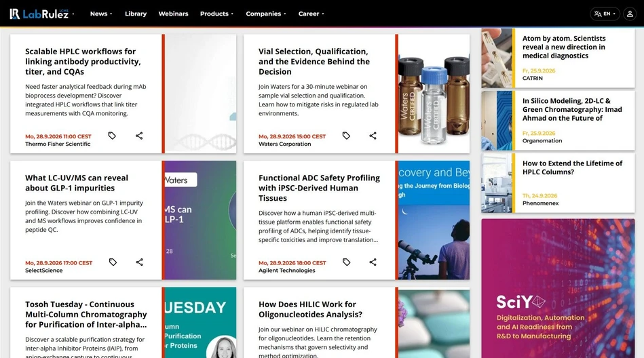The width and height of the screenshot is (644, 358).
Task: Click the tag icon on Functional ADC Safety card
Action: [x=347, y=262]
